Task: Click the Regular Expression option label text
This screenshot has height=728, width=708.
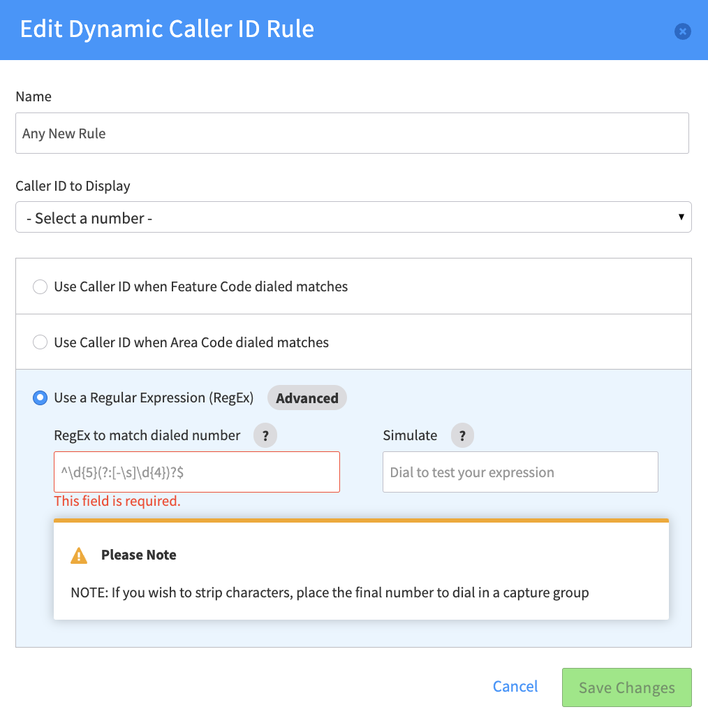Action: pos(154,398)
